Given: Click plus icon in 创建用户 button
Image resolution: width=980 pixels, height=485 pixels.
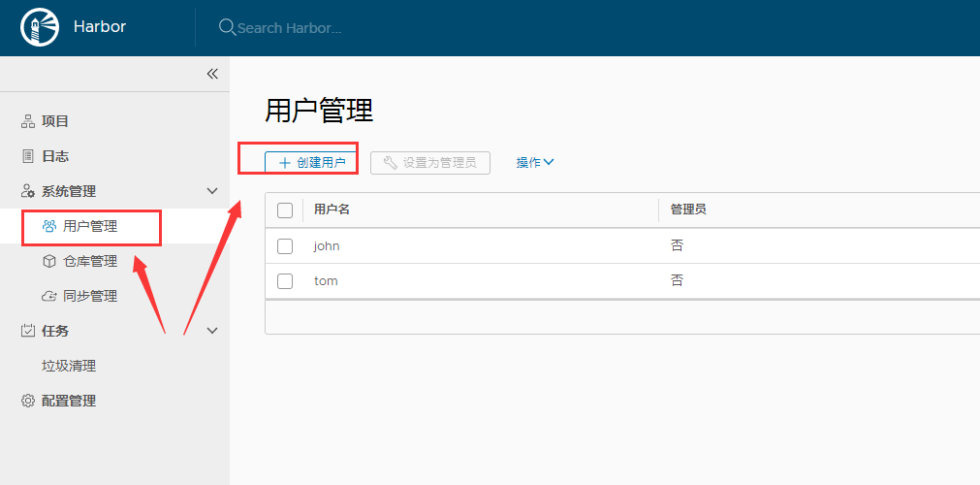Looking at the screenshot, I should click(285, 163).
